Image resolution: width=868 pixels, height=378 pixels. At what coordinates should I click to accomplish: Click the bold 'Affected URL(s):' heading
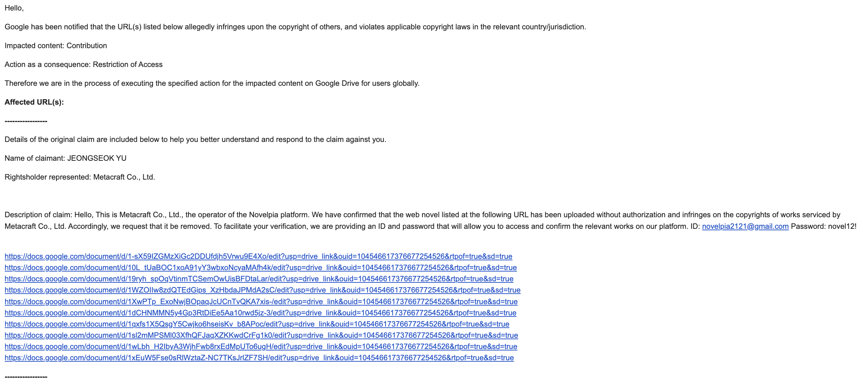34,102
